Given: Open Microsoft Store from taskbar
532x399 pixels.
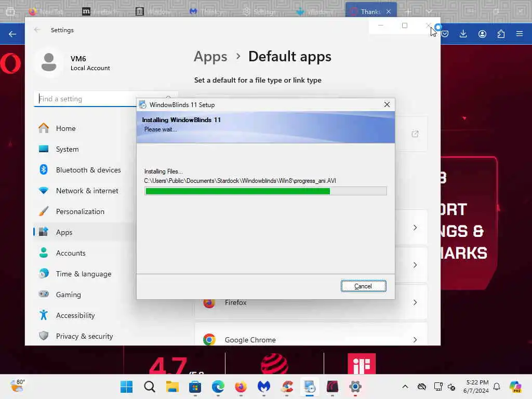Looking at the screenshot, I should click(x=195, y=387).
